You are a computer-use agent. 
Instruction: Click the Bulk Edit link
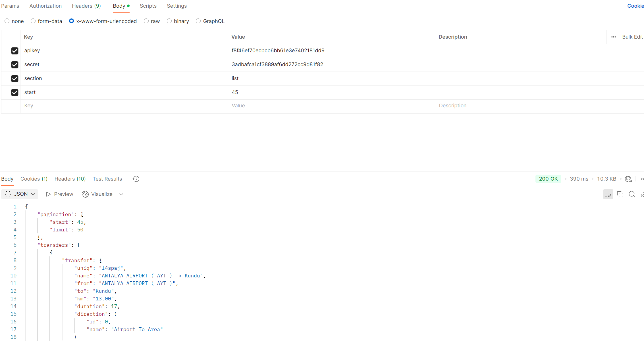pos(632,37)
